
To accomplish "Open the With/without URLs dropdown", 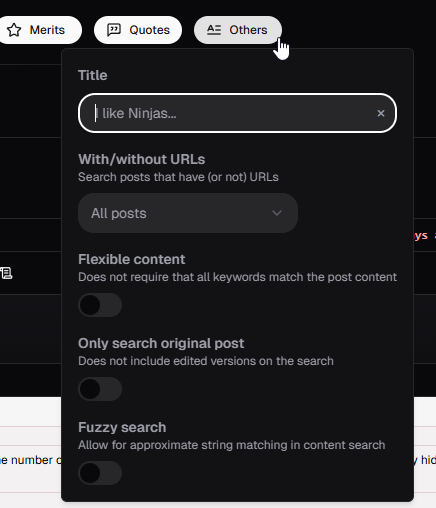I will coord(188,213).
